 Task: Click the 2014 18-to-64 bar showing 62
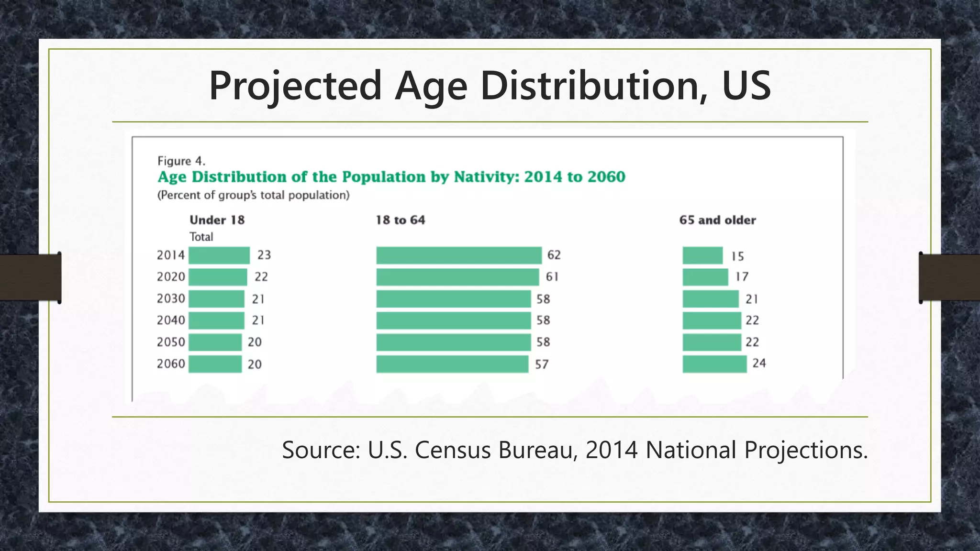(x=458, y=255)
